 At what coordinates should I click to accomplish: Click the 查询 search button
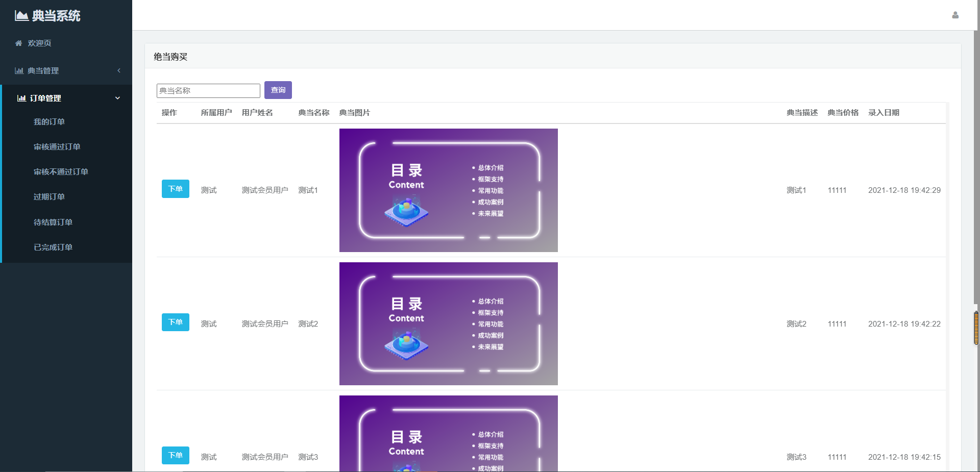278,90
